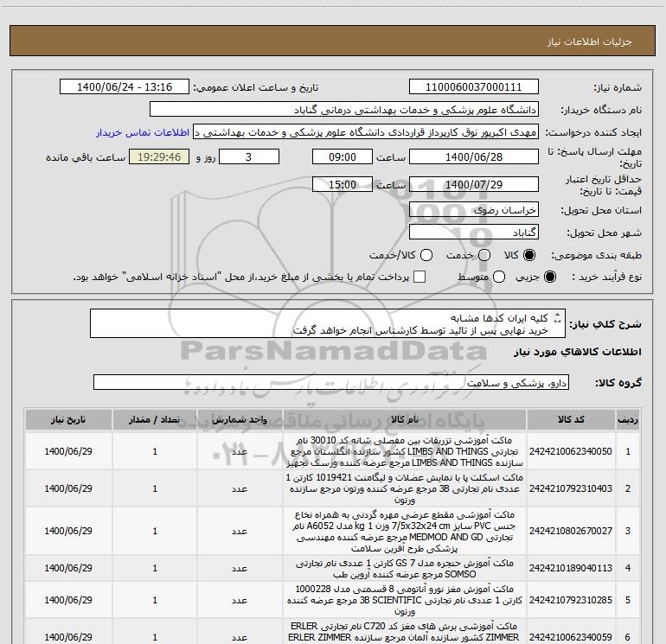Click the need number field 1100060037000111
Screen dimensions: 666x644
[x=474, y=87]
